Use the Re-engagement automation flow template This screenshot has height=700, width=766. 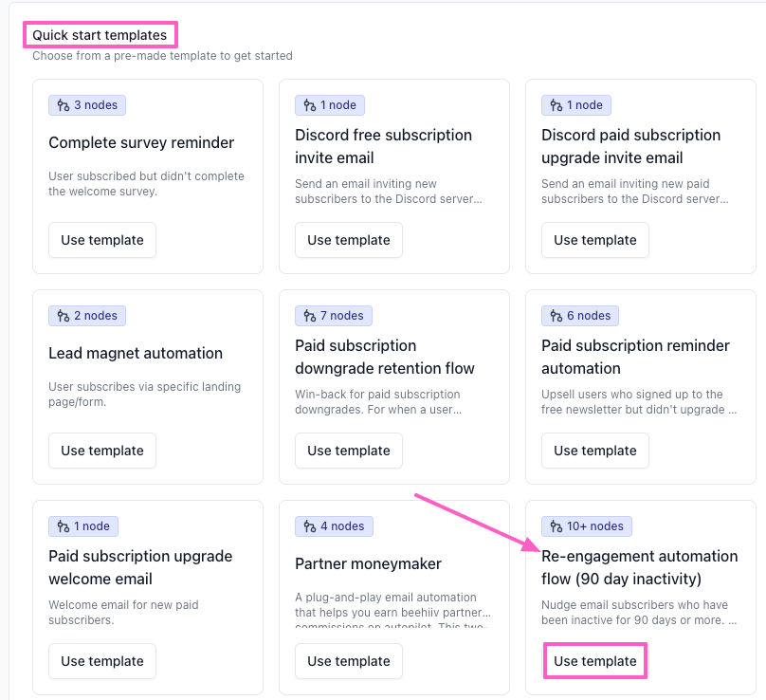tap(595, 661)
